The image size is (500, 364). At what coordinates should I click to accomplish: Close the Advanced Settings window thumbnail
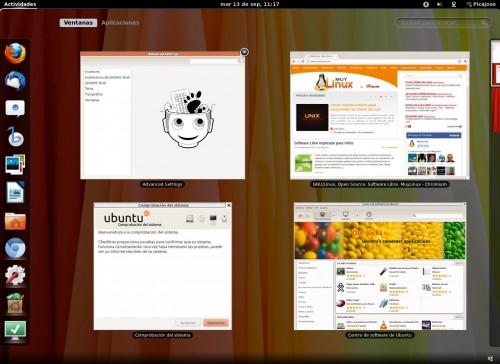click(x=244, y=52)
